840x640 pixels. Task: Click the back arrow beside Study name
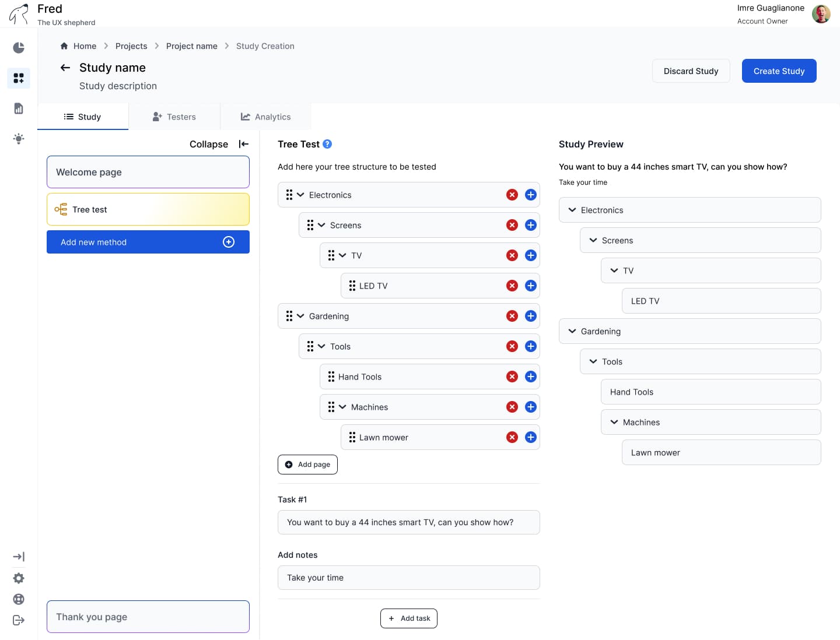(x=65, y=68)
